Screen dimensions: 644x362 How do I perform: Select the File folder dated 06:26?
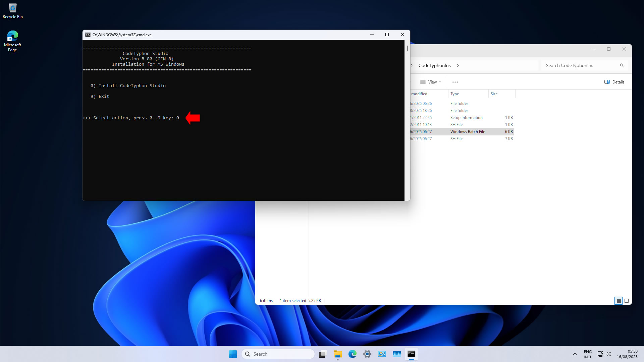[x=462, y=104]
